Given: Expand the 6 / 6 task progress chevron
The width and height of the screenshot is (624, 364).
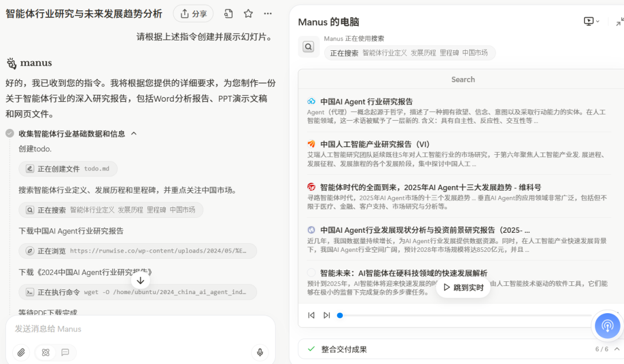Looking at the screenshot, I should [x=617, y=349].
